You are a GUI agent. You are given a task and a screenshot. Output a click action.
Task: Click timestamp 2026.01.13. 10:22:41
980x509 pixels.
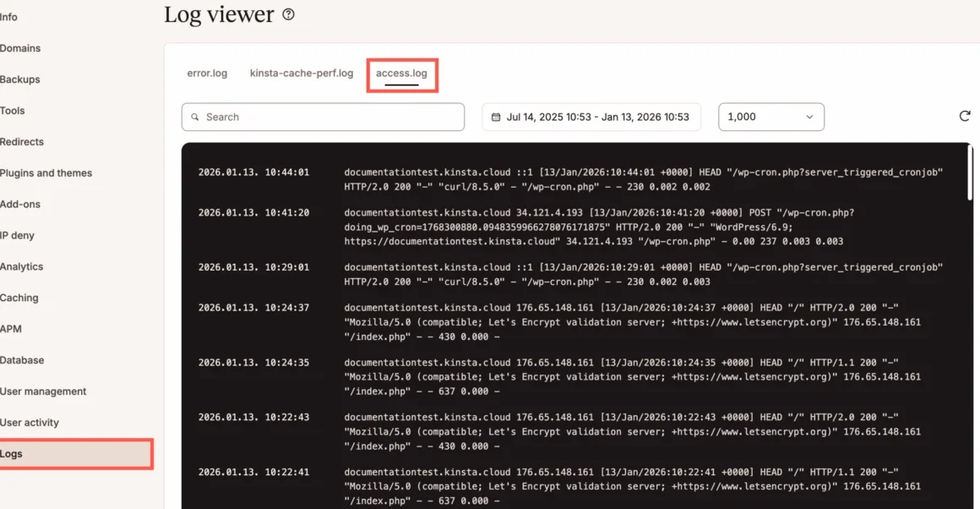(253, 472)
